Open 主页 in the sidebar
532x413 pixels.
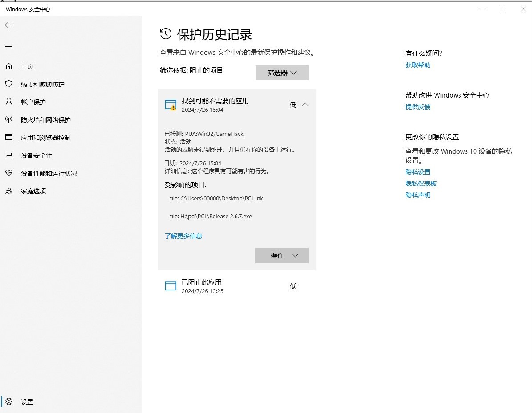[27, 66]
